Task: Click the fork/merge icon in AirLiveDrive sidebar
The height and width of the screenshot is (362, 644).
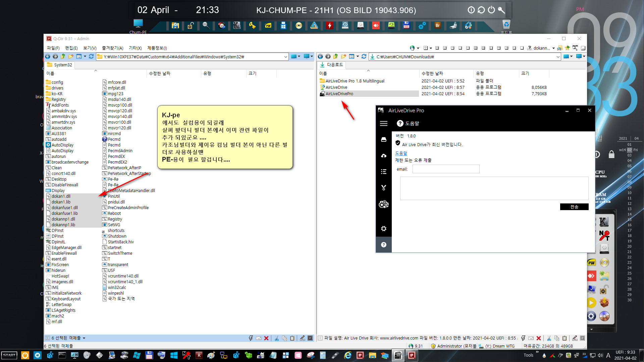Action: pos(384,188)
